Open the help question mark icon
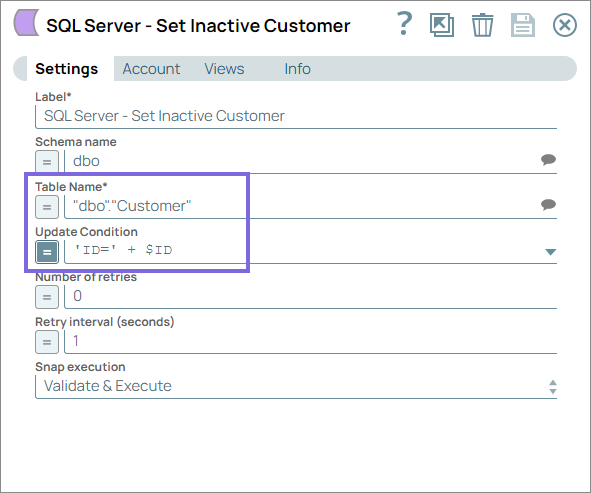Image resolution: width=591 pixels, height=493 pixels. coord(404,23)
